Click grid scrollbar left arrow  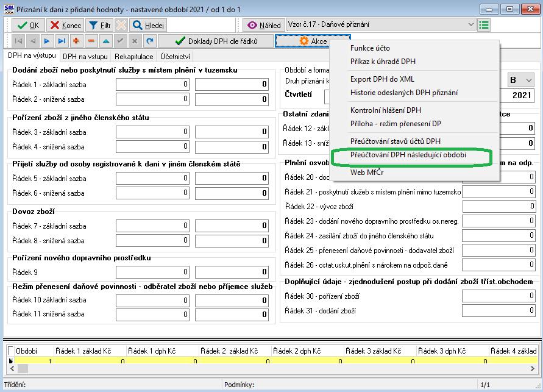pyautogui.click(x=12, y=368)
